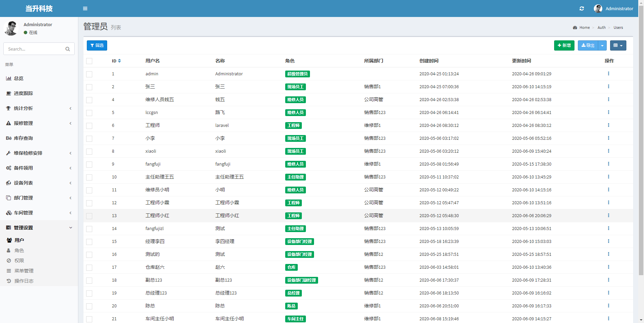Open the column visibility grid dropdown

click(618, 45)
